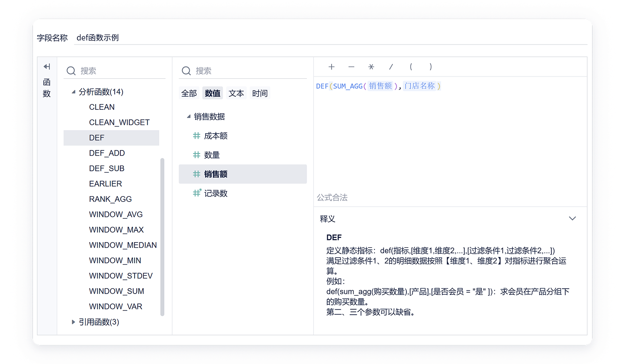Click the function list scrollbar
625x364 pixels.
click(x=162, y=237)
